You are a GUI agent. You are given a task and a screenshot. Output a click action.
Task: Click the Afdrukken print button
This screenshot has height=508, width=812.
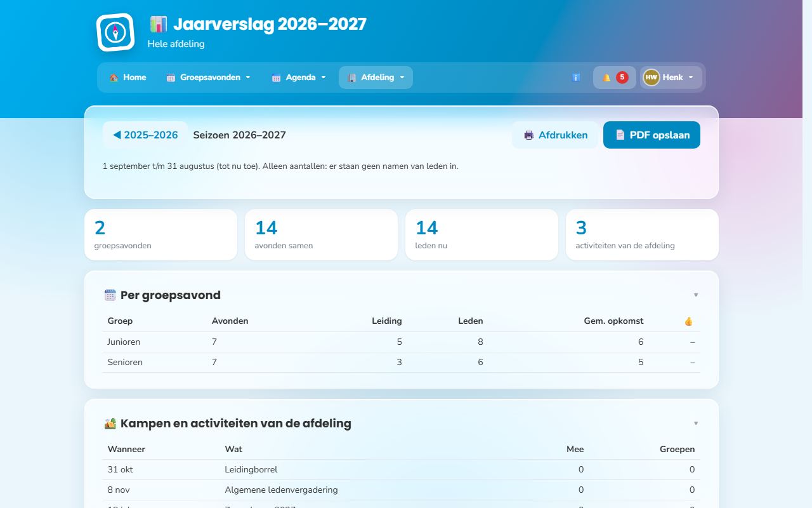(x=555, y=135)
